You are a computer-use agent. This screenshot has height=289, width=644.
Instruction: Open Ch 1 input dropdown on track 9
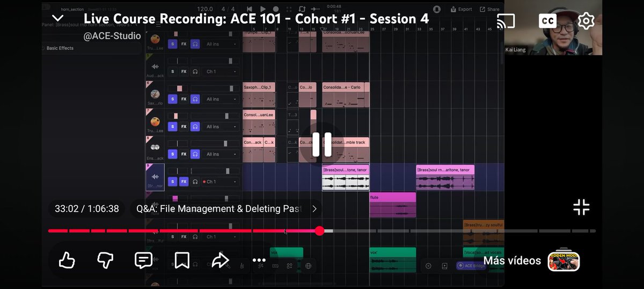221,182
